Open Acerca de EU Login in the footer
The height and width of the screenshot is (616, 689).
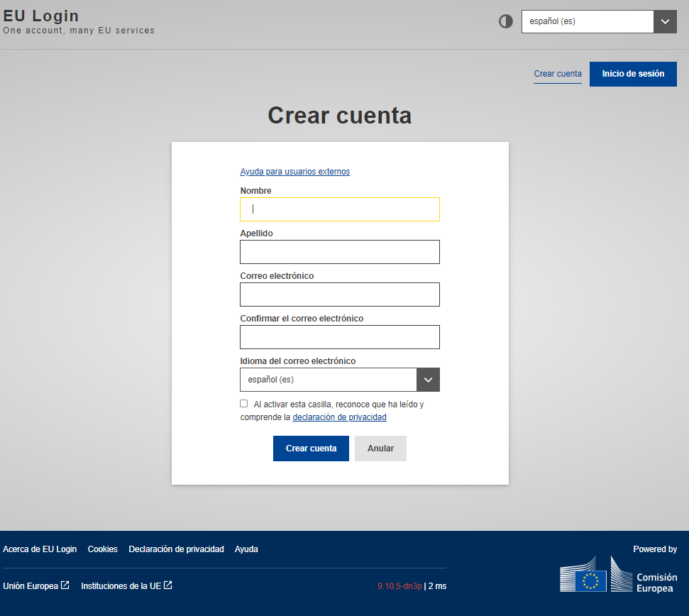(40, 549)
